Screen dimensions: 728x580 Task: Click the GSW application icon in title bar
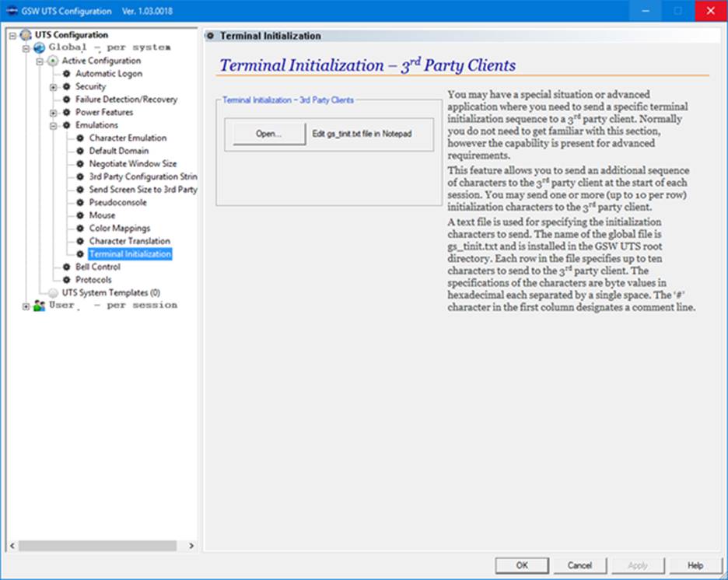click(12, 11)
